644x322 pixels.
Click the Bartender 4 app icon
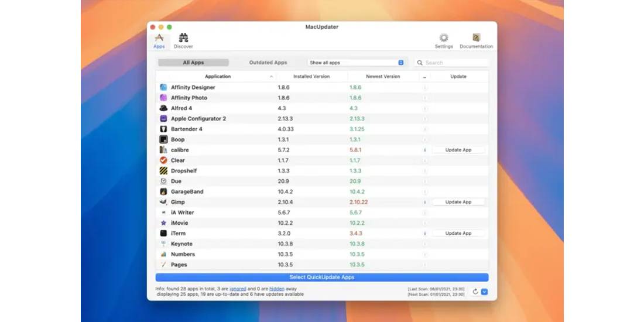tap(163, 129)
